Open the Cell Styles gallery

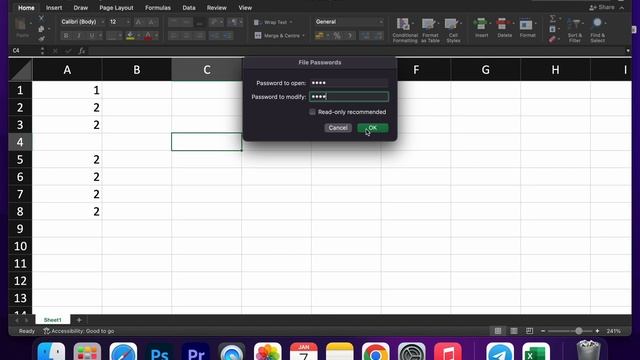tap(453, 30)
